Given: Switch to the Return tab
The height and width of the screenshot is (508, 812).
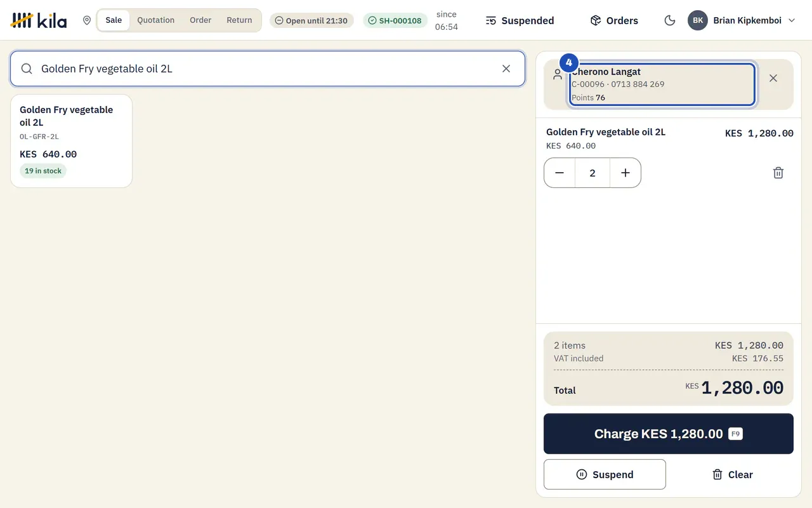Looking at the screenshot, I should tap(239, 20).
